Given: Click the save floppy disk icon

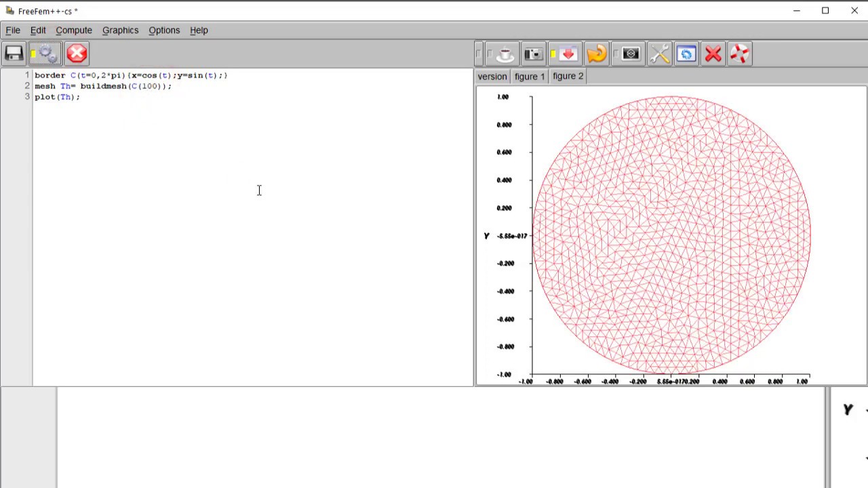Looking at the screenshot, I should point(14,54).
